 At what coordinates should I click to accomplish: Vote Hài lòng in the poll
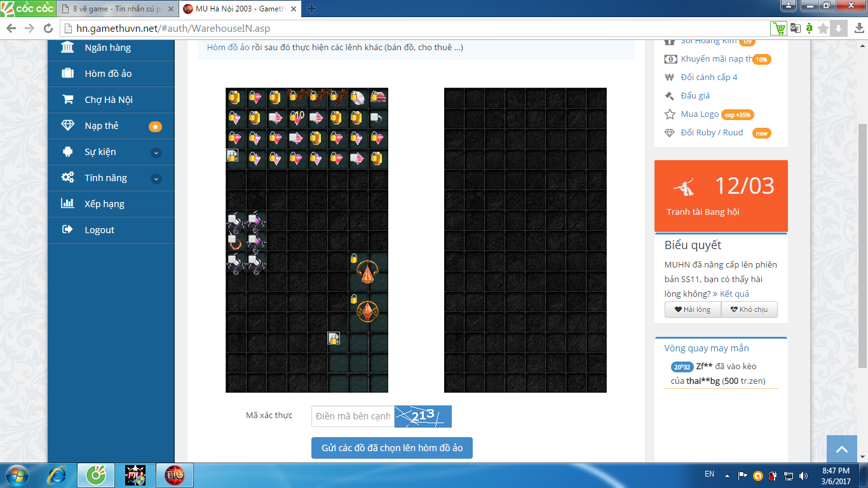693,309
